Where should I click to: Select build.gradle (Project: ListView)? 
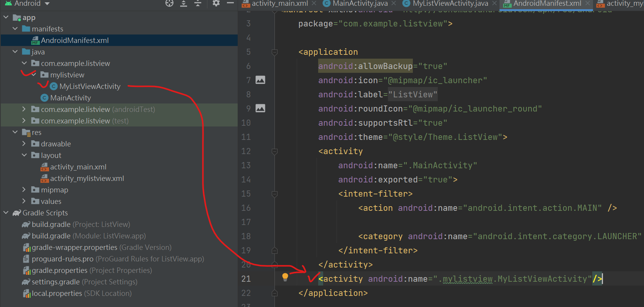click(81, 224)
